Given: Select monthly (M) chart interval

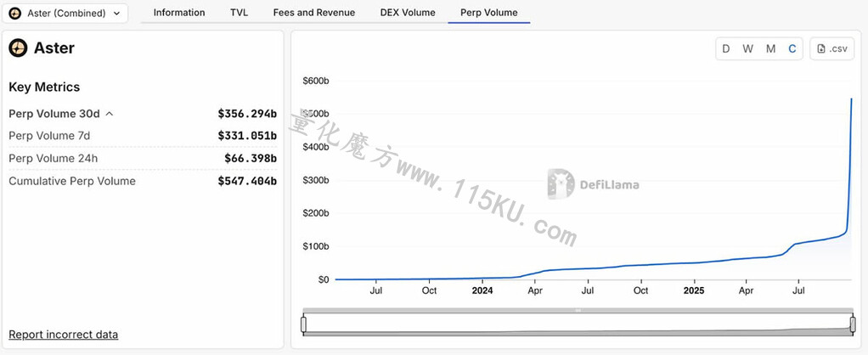Looking at the screenshot, I should pyautogui.click(x=770, y=48).
